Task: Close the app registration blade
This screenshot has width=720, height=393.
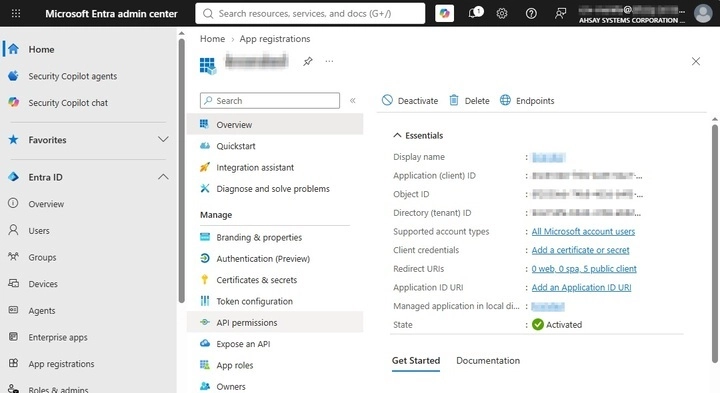Action: (x=696, y=61)
